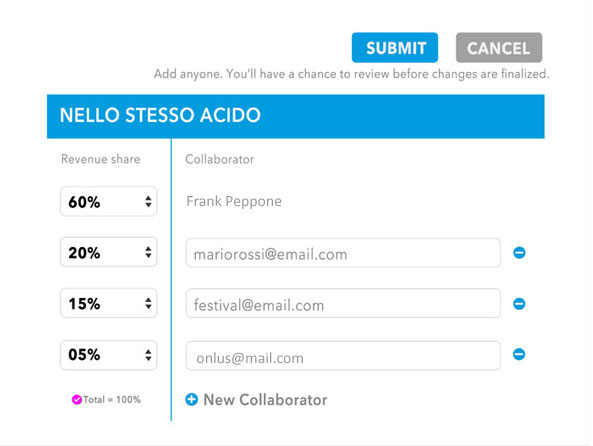Focus the festival@email.com email field
Screen dimensions: 593x446
point(343,303)
